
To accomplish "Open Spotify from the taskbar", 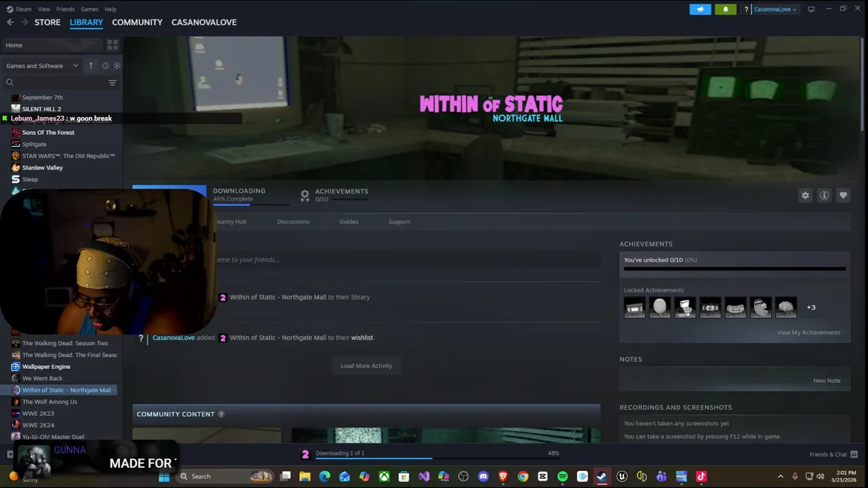I will tap(562, 476).
